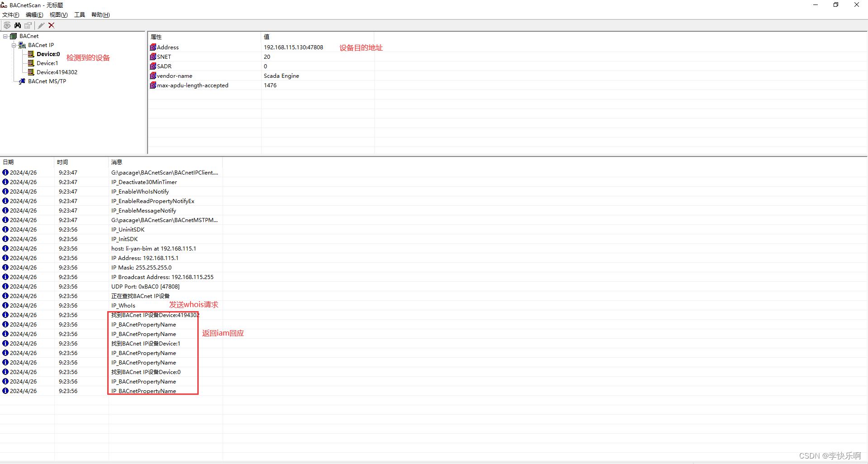Viewport: 868px width, 464px height.
Task: Open the 视图(V) menu
Action: [x=59, y=15]
